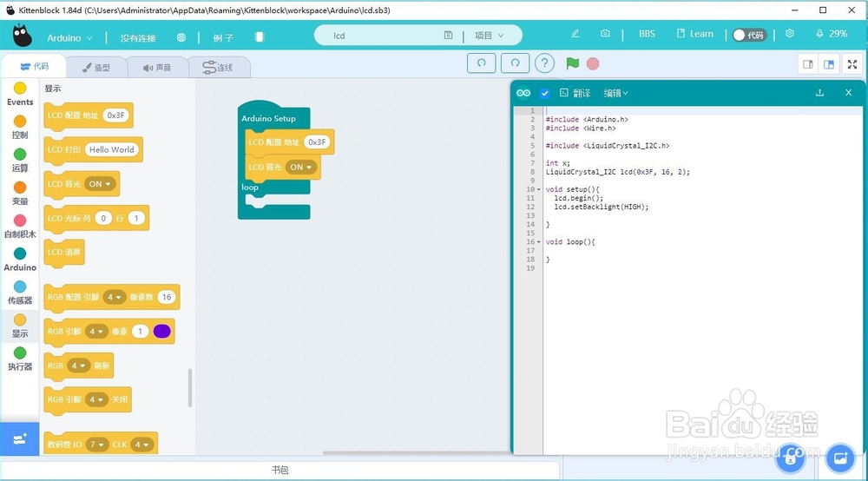868x481 pixels.
Task: Switch to small stage layout
Action: (808, 65)
